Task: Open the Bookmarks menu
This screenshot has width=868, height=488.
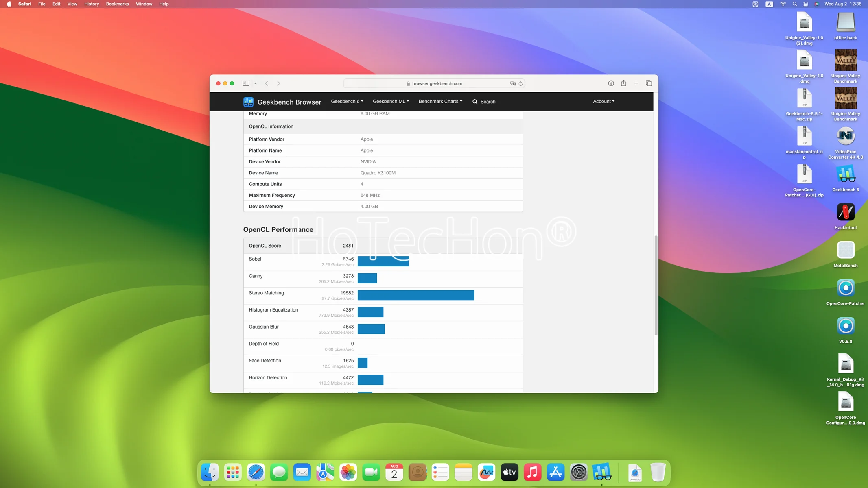Action: point(117,4)
